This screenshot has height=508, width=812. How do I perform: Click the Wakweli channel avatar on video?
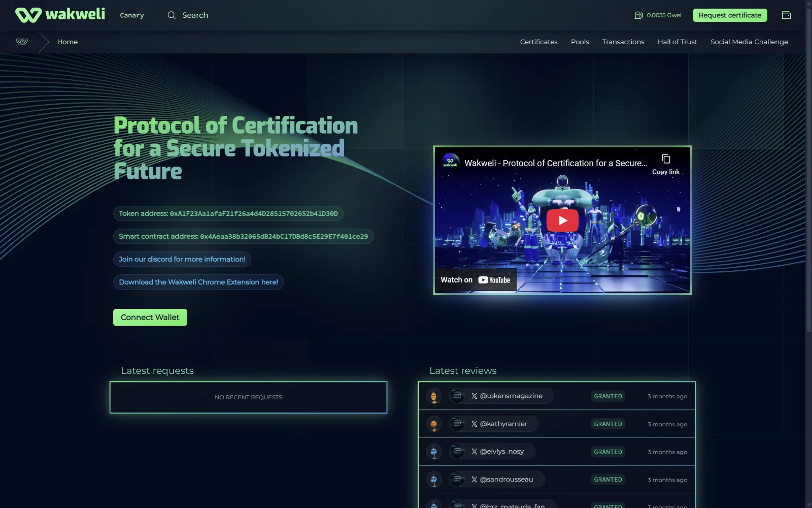[x=450, y=163]
